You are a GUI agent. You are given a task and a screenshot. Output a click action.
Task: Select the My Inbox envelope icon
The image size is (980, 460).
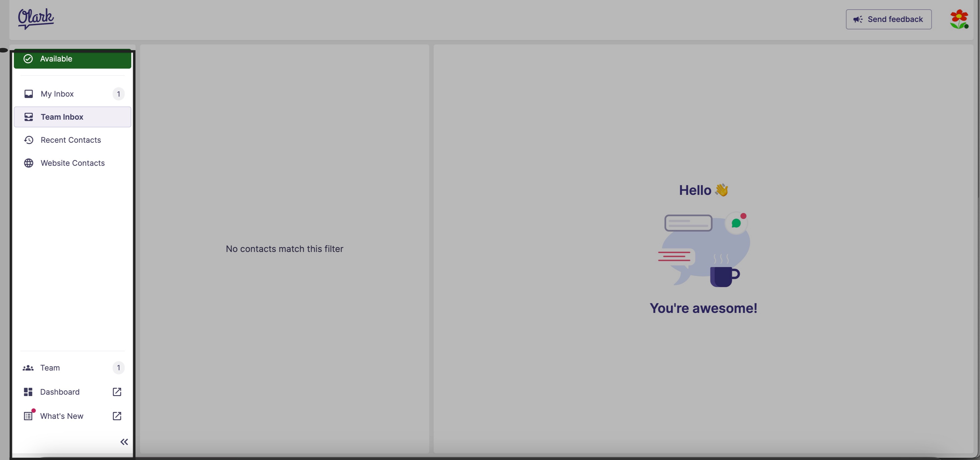pos(29,94)
